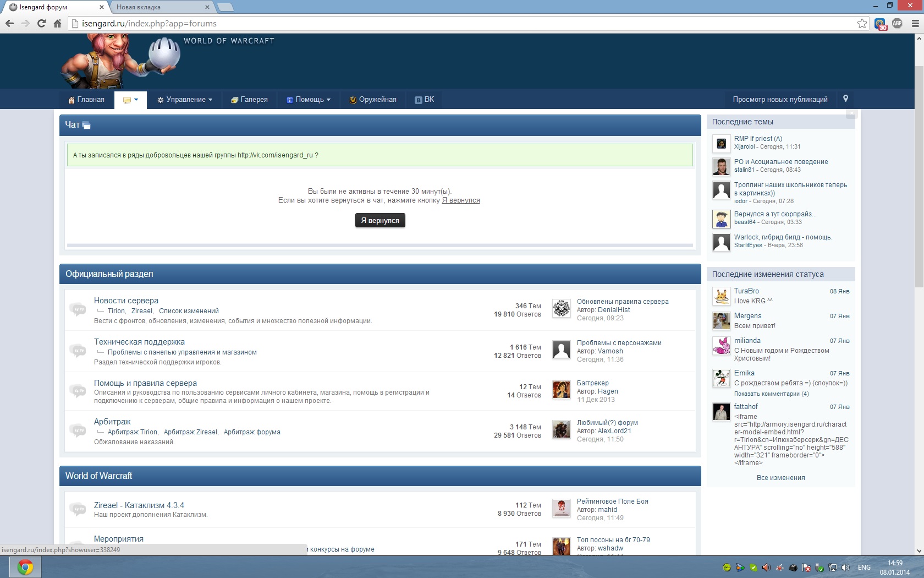The height and width of the screenshot is (578, 924).
Task: Open Официальный раздел category header
Action: coord(380,274)
